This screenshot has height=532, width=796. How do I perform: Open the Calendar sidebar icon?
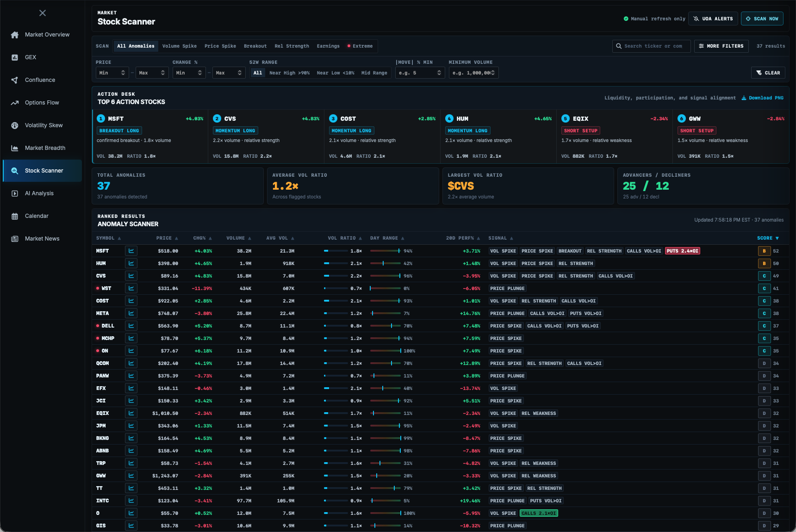(x=15, y=216)
